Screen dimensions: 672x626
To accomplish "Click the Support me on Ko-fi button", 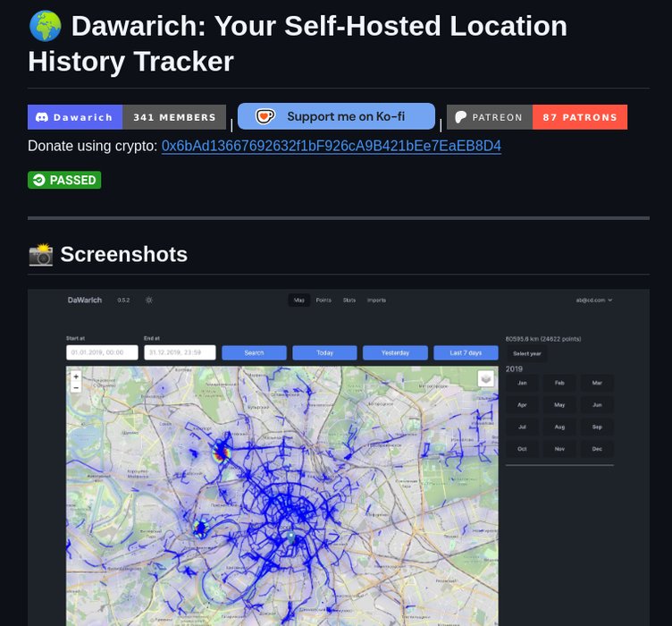I will [336, 116].
